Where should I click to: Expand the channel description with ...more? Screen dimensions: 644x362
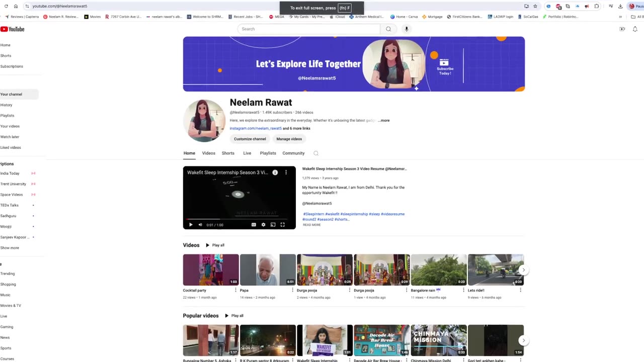(x=384, y=121)
